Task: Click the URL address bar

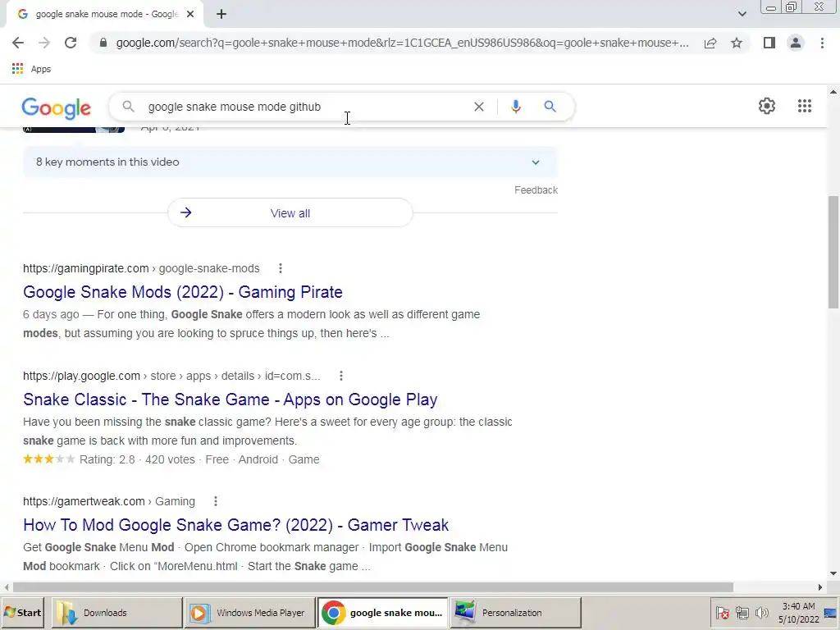Action: [x=402, y=43]
